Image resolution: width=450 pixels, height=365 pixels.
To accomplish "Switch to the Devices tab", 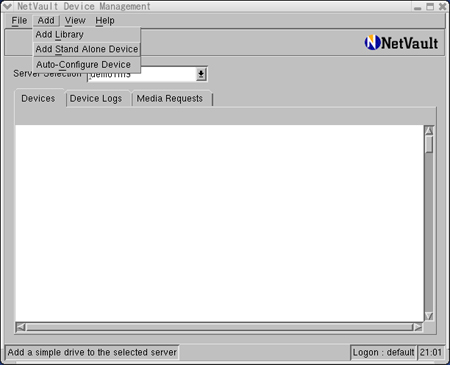I will 38,99.
